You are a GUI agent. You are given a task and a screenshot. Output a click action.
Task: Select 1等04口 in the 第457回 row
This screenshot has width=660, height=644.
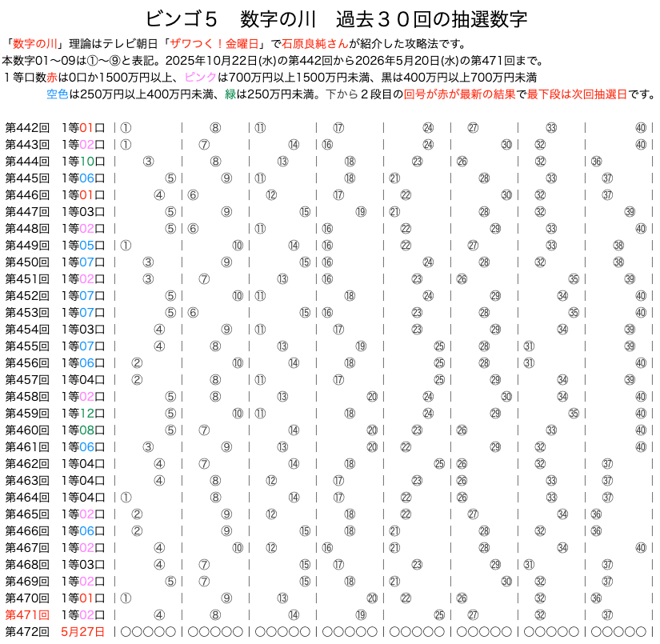click(83, 380)
